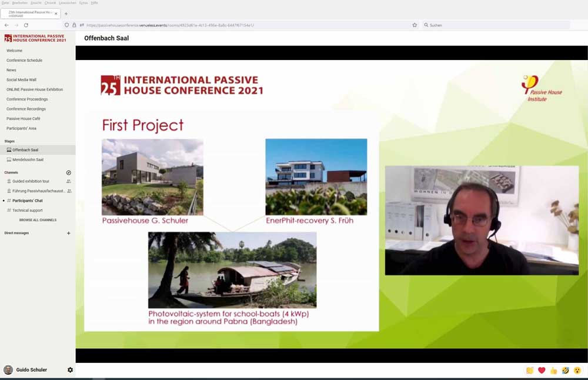This screenshot has width=588, height=380.
Task: Click Browse All Channels
Action: pos(38,220)
